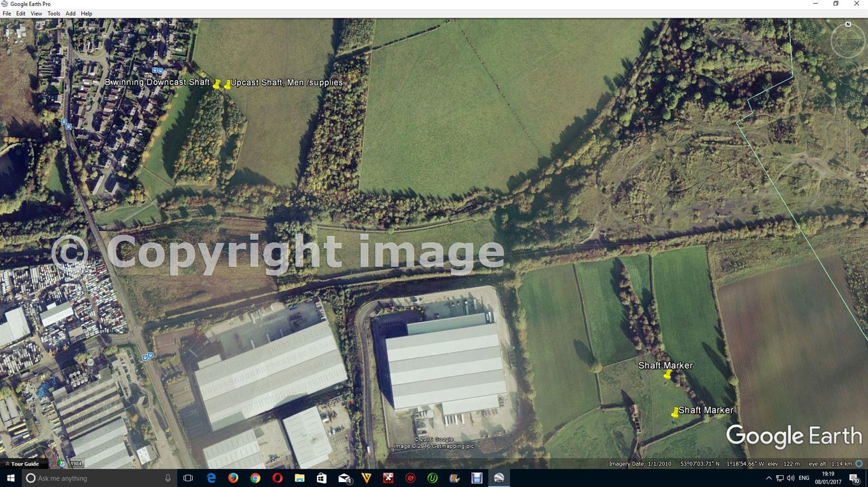Viewport: 868px width, 487px height.
Task: Open the Windows Start menu
Action: [10, 478]
